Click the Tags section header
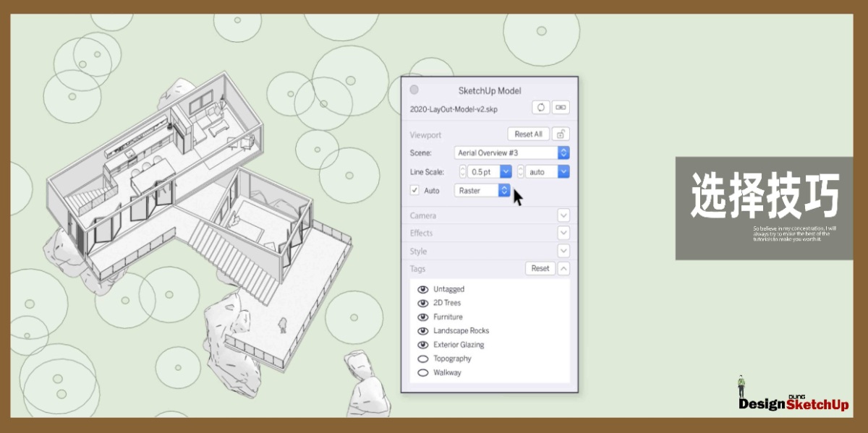Screen dimensions: 868x433 tap(417, 268)
